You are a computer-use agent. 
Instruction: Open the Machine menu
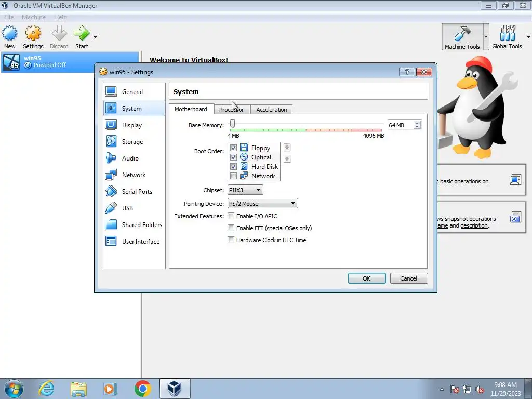coord(34,17)
